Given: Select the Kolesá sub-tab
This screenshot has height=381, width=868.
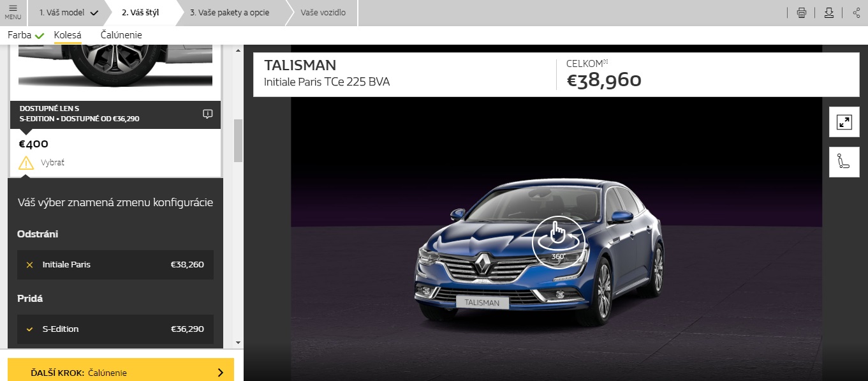Looking at the screenshot, I should point(68,35).
